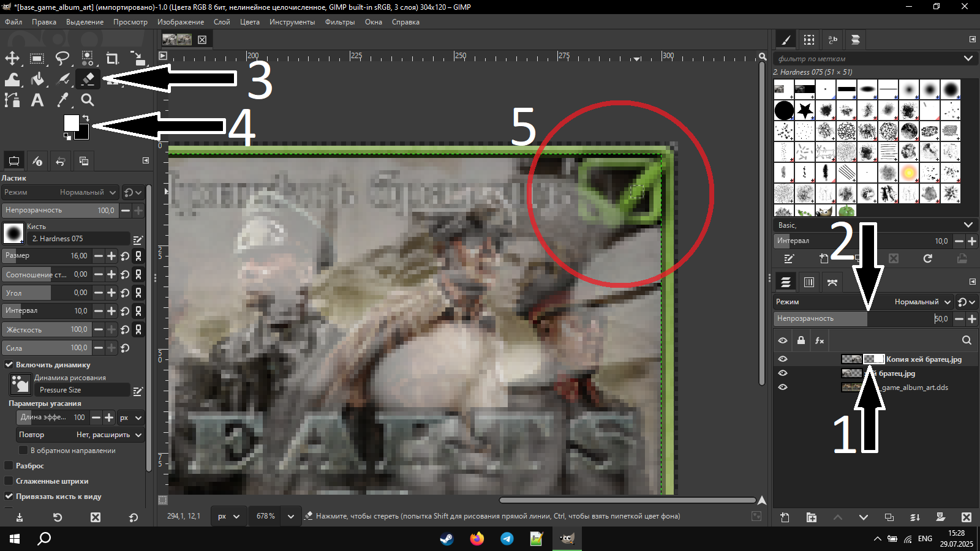Enable the Сглаженные штрихи checkbox

(9, 481)
